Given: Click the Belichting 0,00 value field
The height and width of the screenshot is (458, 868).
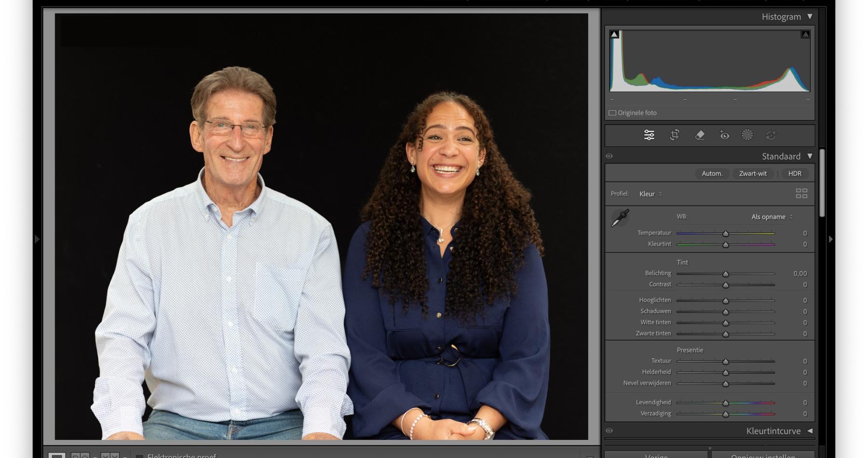Looking at the screenshot, I should tap(800, 273).
